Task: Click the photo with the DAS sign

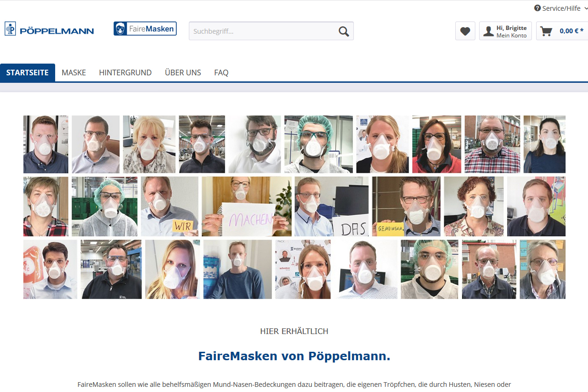Action: tap(332, 206)
